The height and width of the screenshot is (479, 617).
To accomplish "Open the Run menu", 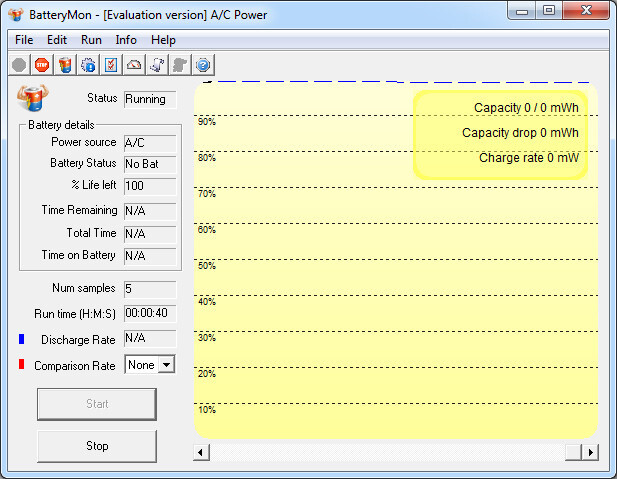I will pyautogui.click(x=91, y=40).
